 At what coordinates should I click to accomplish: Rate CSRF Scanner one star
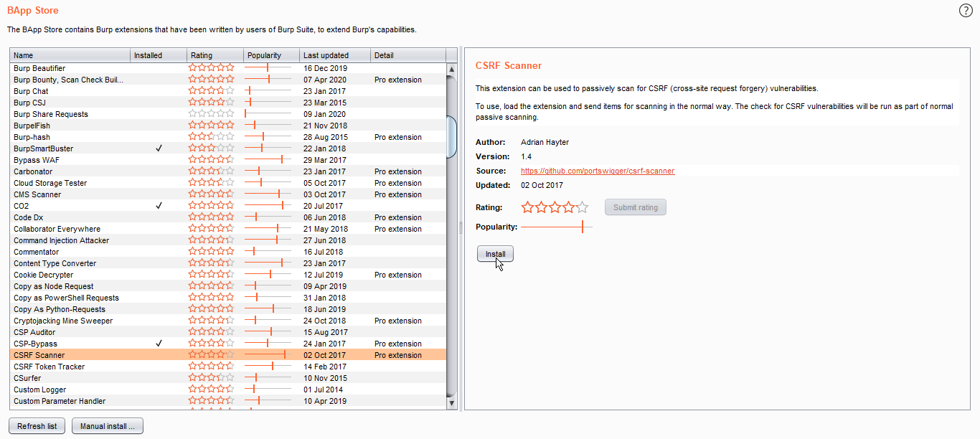pos(528,207)
